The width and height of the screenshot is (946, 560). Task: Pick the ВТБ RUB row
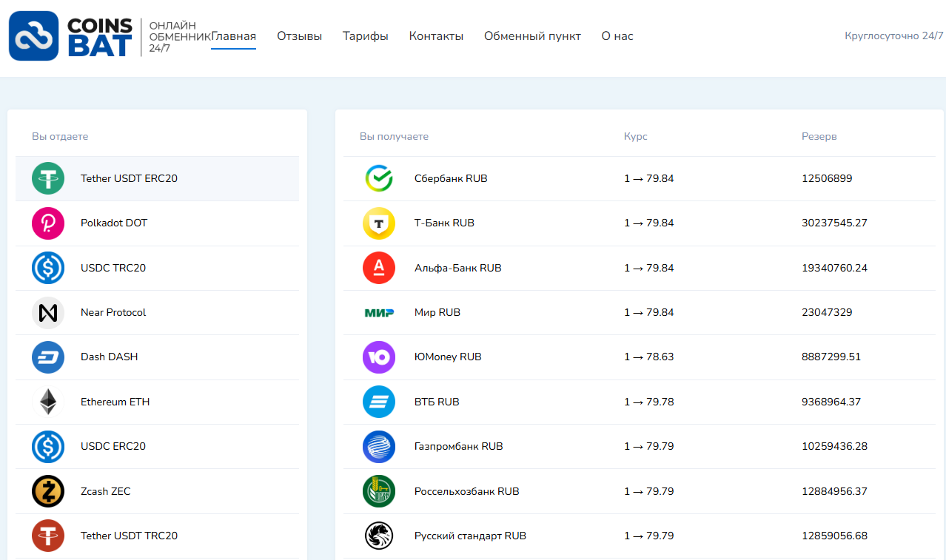coord(437,402)
